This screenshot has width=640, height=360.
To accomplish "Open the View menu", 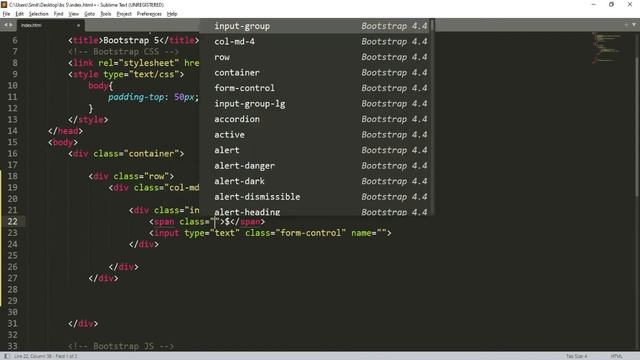I will tap(73, 14).
